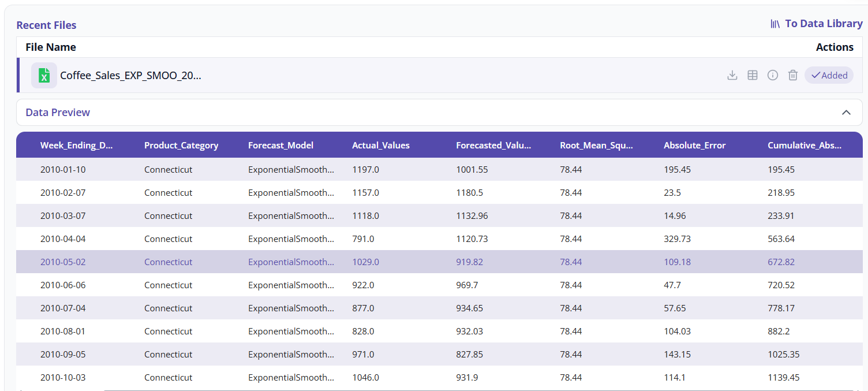Image resolution: width=868 pixels, height=391 pixels.
Task: Expand the Cumulative_Abs column header
Action: 805,145
